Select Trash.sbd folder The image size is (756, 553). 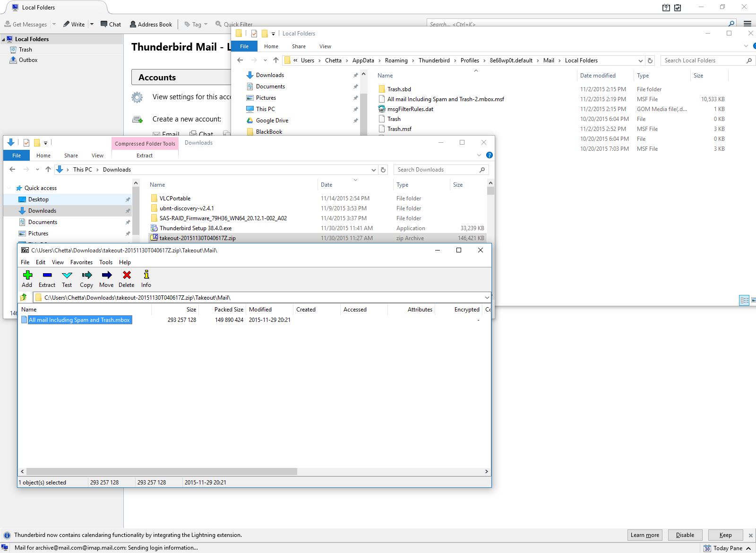[x=399, y=89]
